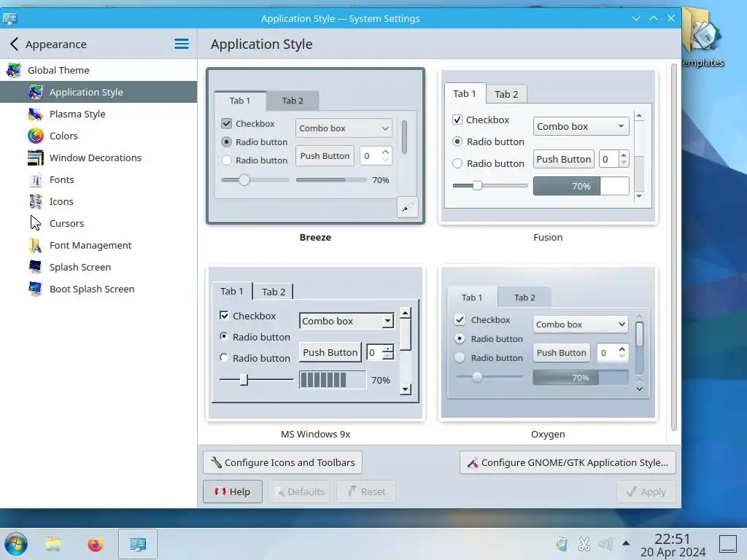Select the second Radio button in MS Windows 9x preview
Image resolution: width=747 pixels, height=560 pixels.
coord(223,357)
